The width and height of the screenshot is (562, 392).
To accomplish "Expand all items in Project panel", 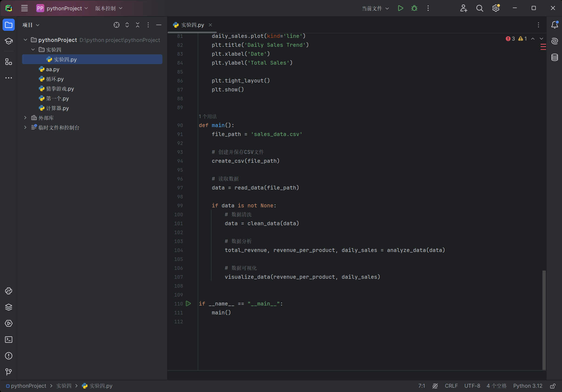I will click(127, 25).
